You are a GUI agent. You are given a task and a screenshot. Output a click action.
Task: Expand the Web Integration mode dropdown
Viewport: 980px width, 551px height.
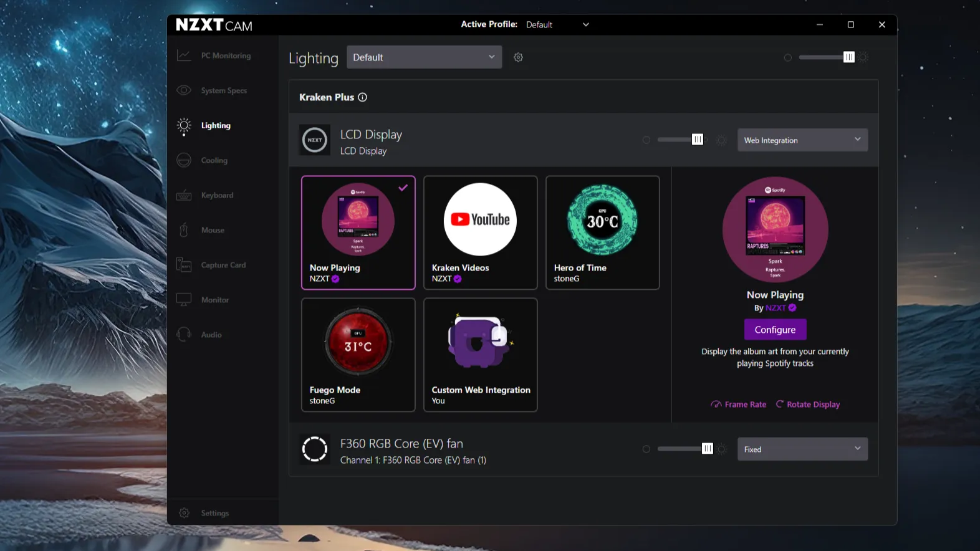[x=802, y=140]
